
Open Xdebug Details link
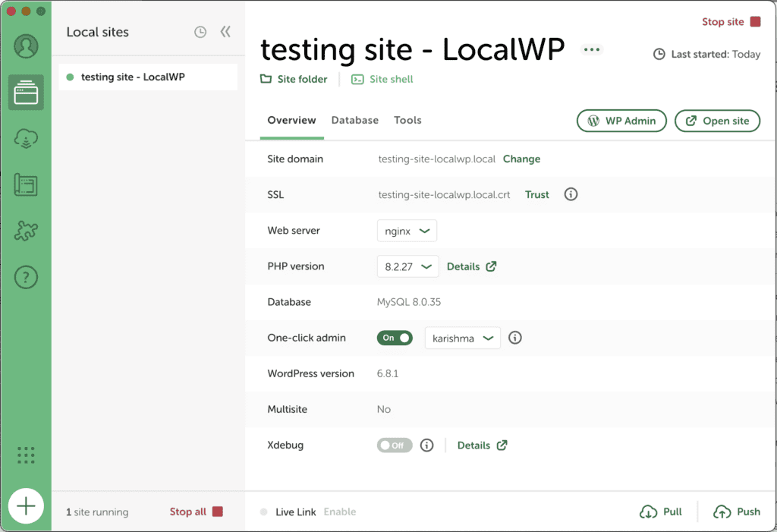482,445
